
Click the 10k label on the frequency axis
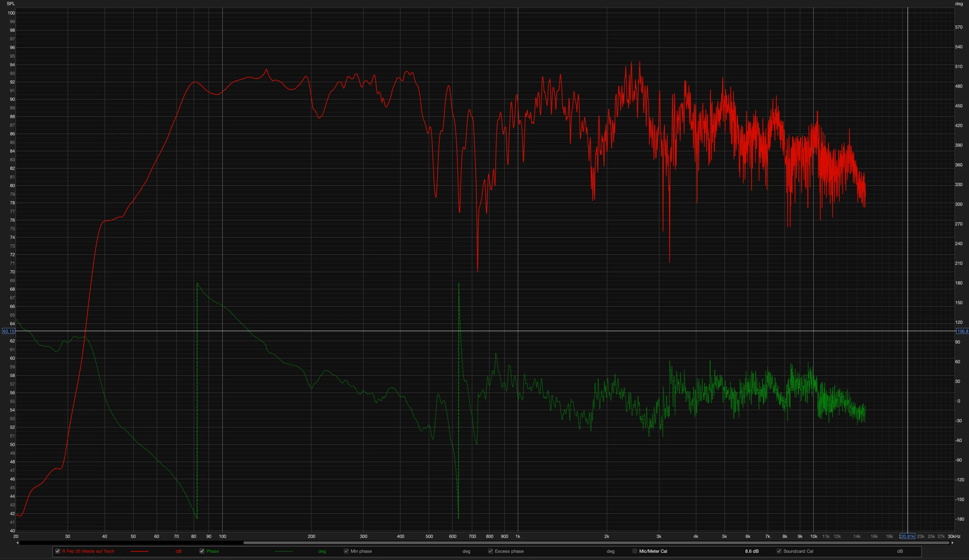pyautogui.click(x=813, y=537)
